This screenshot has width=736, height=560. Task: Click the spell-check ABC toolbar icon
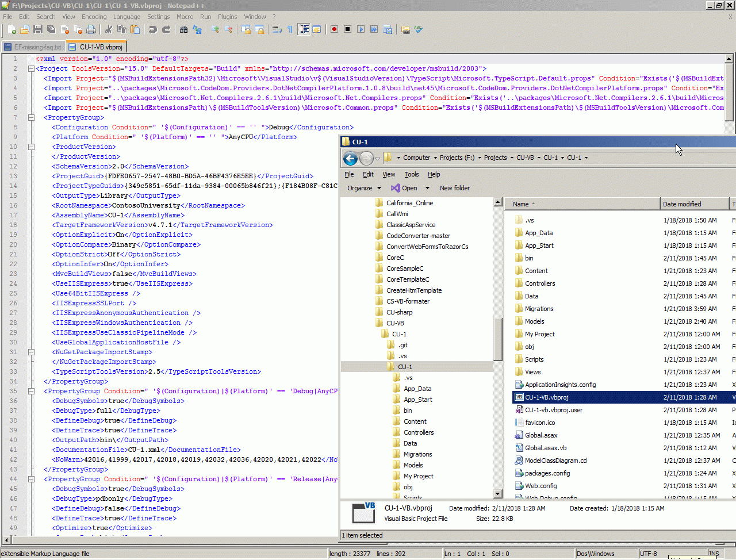(x=419, y=29)
